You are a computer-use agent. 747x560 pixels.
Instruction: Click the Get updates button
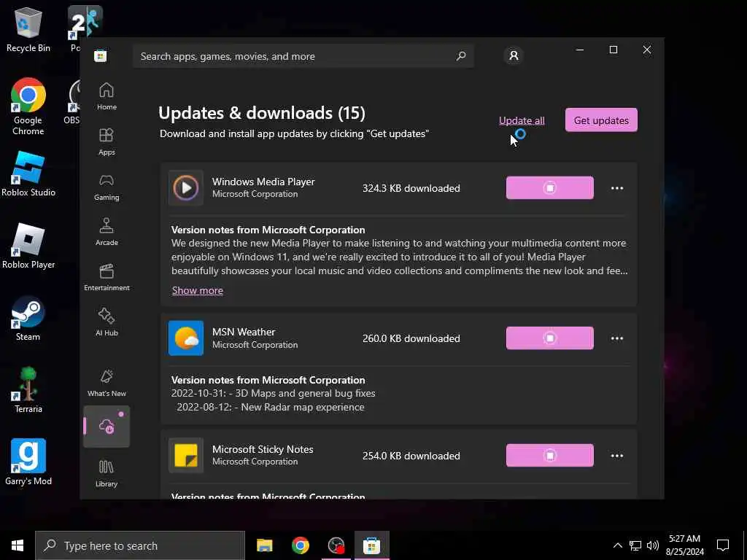601,120
